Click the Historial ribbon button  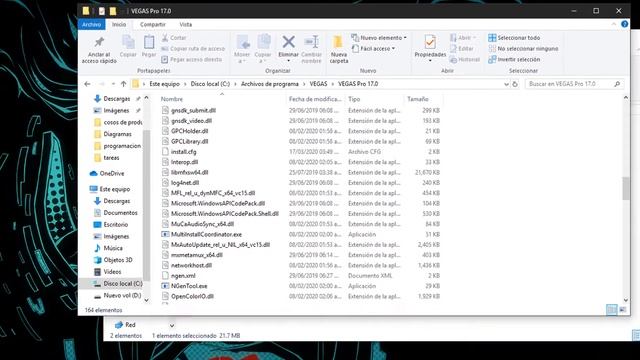tap(465, 60)
